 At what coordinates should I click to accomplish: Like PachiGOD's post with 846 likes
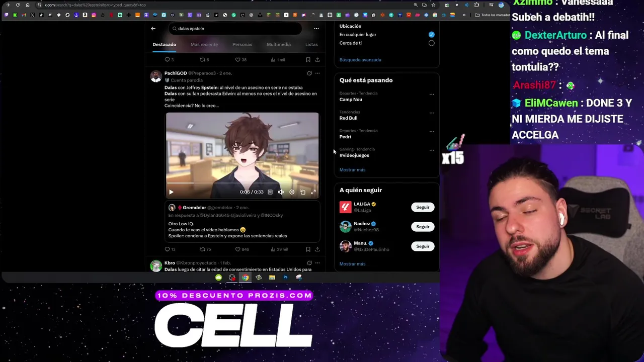242,249
